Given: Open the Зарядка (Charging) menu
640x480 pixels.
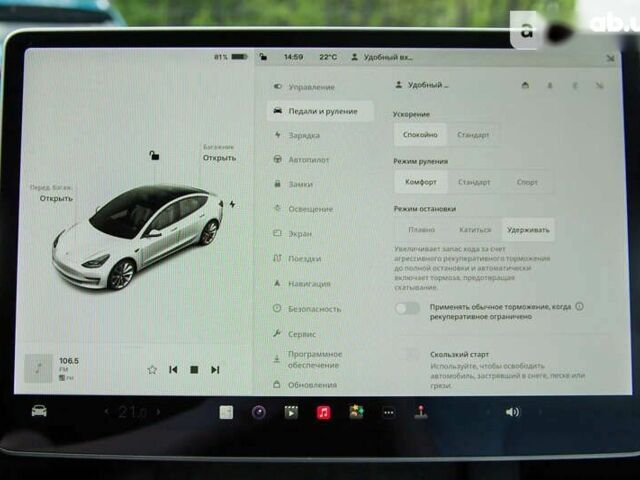Looking at the screenshot, I should pos(303,135).
